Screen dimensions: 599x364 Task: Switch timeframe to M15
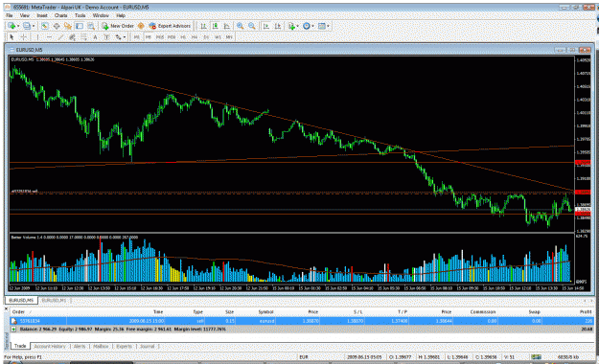click(x=160, y=37)
